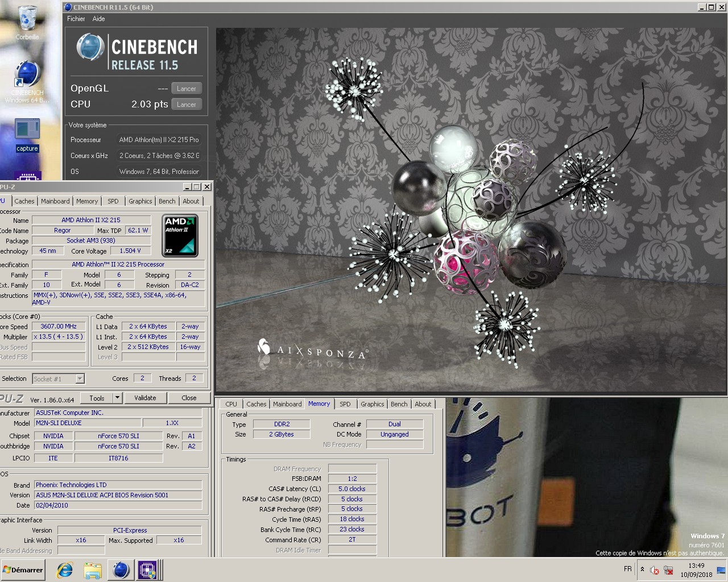Click the CAS# Latency value 5.0 clocks
The image size is (728, 582).
pos(352,489)
